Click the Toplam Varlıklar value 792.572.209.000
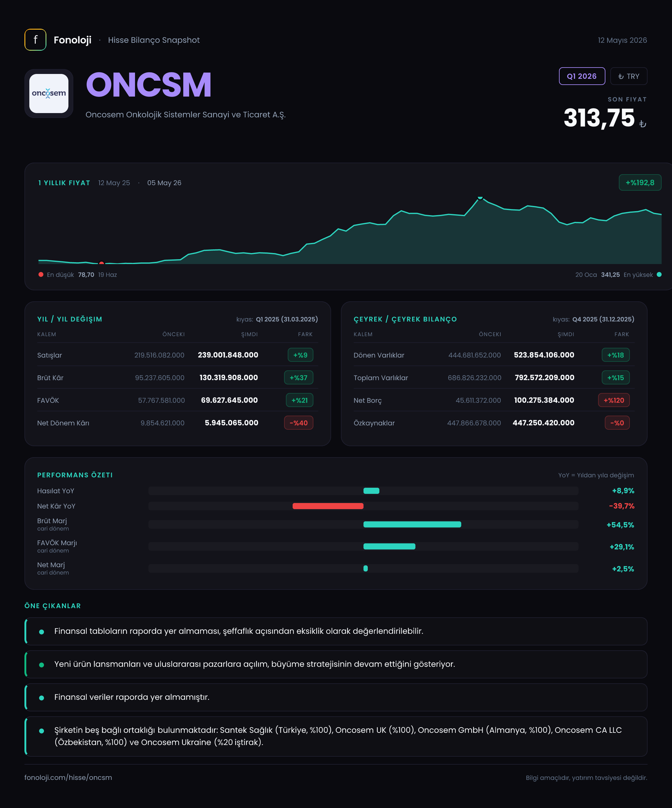Viewport: 672px width, 808px height. click(544, 377)
